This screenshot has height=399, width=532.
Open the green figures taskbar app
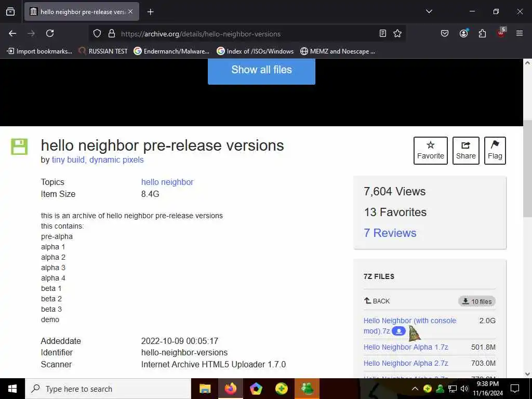pyautogui.click(x=307, y=389)
